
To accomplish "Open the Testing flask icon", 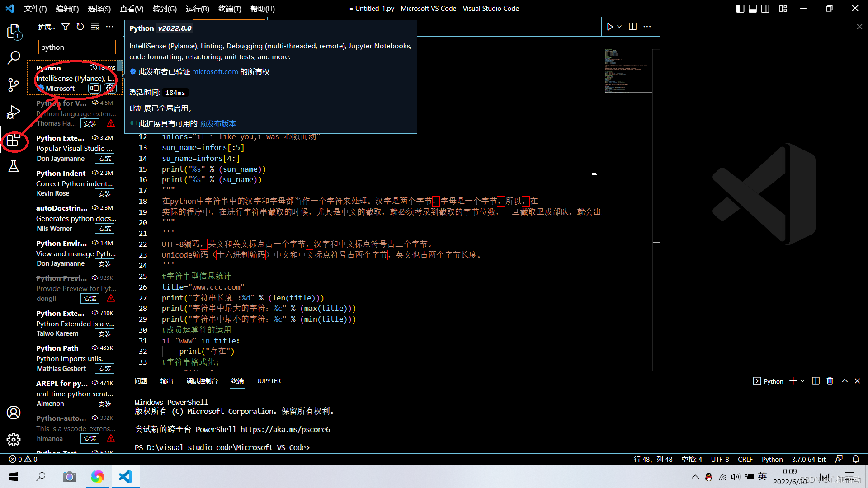I will [x=14, y=166].
